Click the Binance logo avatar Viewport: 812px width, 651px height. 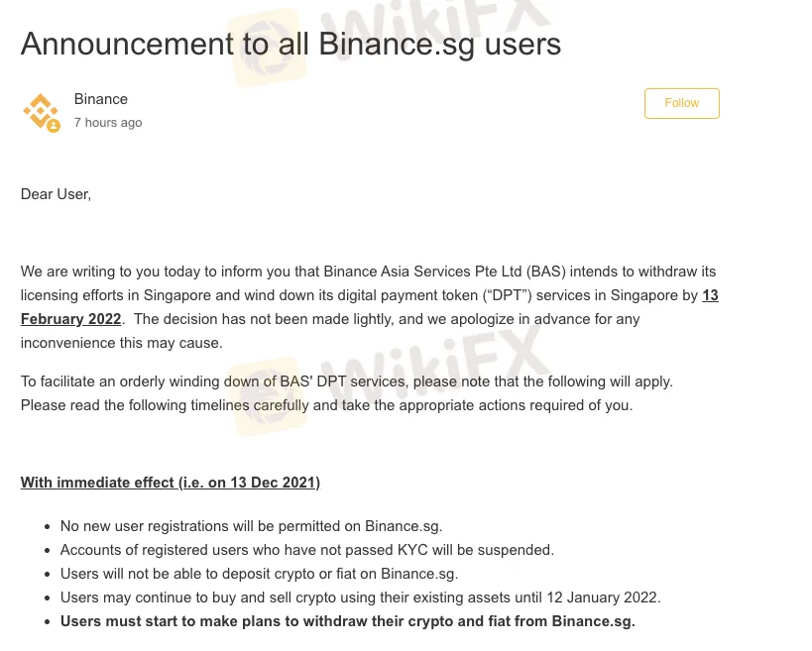click(41, 110)
